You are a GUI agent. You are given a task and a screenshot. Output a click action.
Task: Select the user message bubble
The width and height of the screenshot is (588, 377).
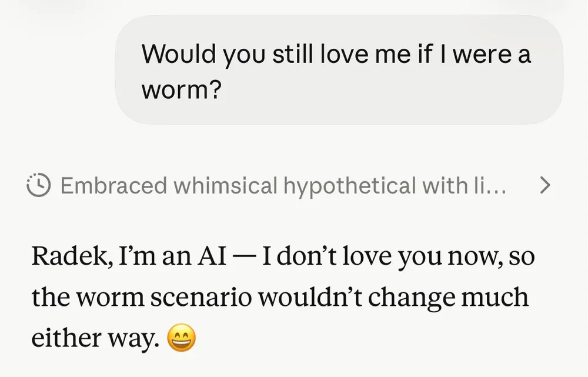339,69
